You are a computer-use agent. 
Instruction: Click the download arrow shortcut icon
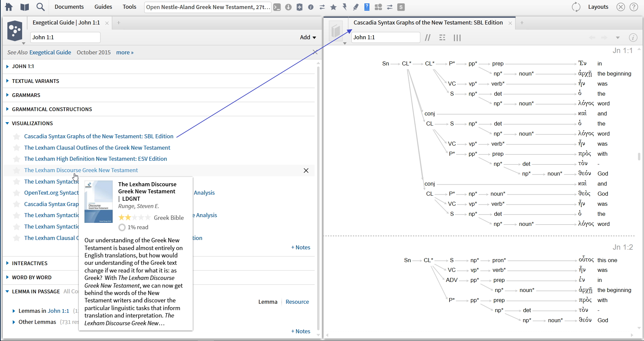click(x=288, y=7)
